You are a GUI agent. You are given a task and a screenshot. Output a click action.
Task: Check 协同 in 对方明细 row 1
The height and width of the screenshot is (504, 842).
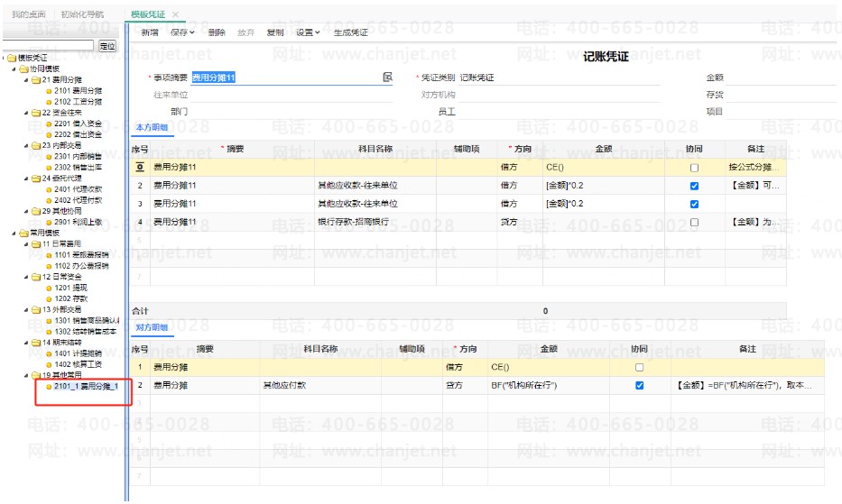(639, 367)
